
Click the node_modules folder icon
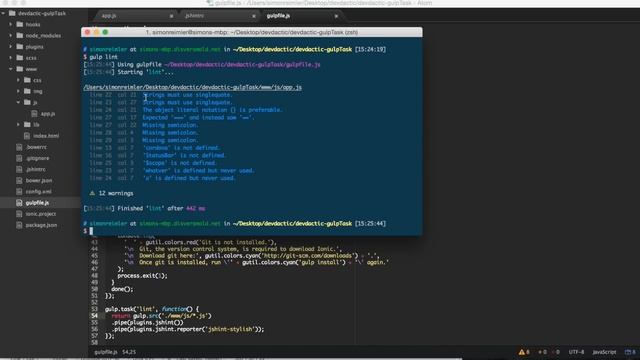20,36
